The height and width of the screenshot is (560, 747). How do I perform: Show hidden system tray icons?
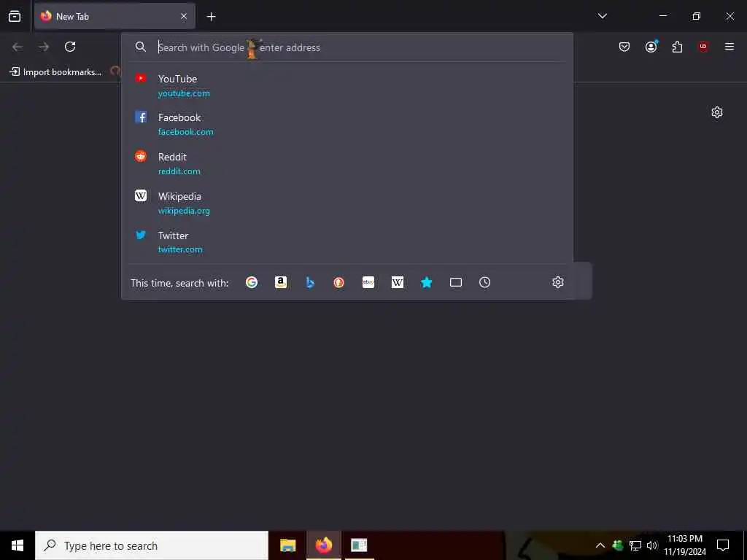pos(600,545)
